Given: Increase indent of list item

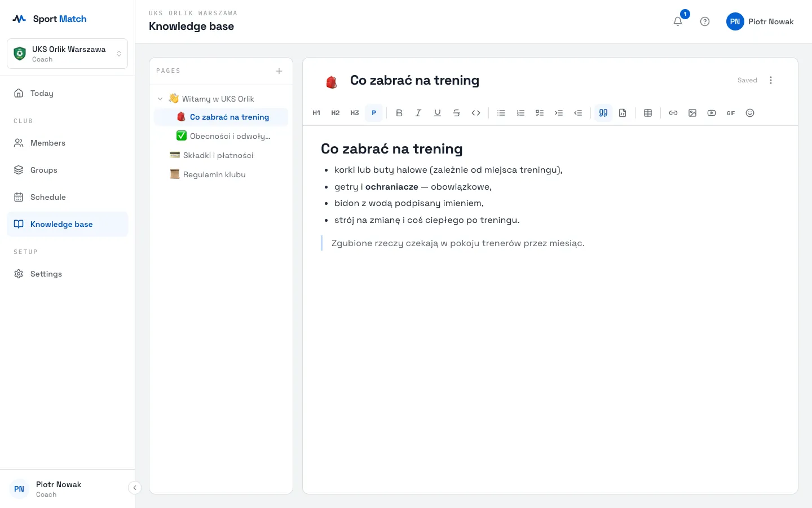Looking at the screenshot, I should pyautogui.click(x=559, y=113).
